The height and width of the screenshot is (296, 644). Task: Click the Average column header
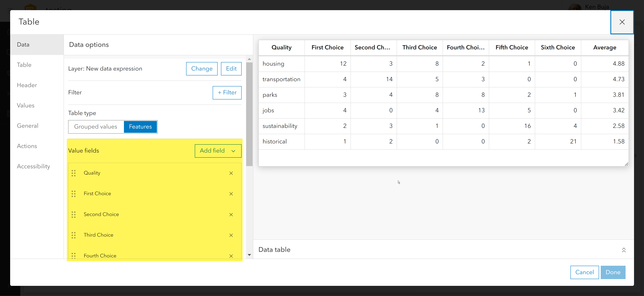[604, 48]
